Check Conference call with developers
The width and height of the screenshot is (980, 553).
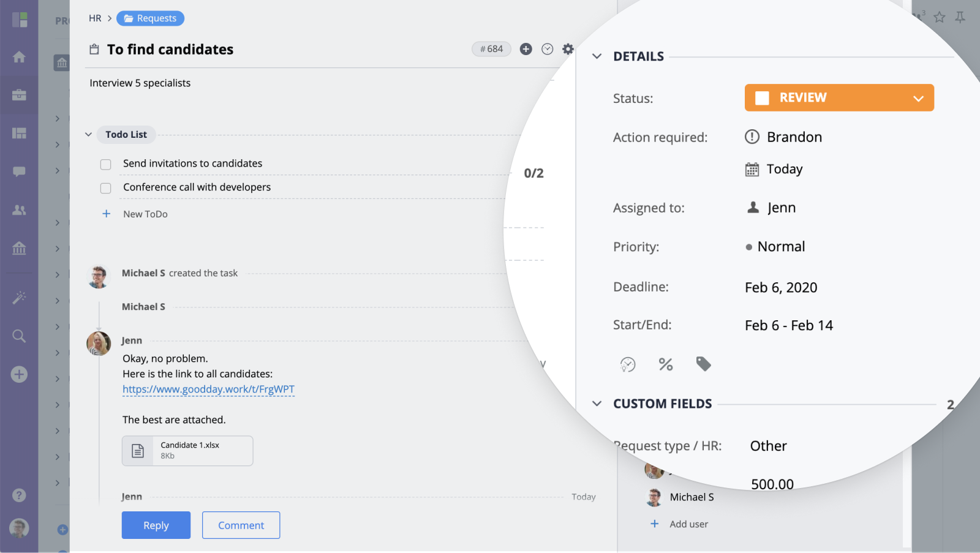[106, 188]
